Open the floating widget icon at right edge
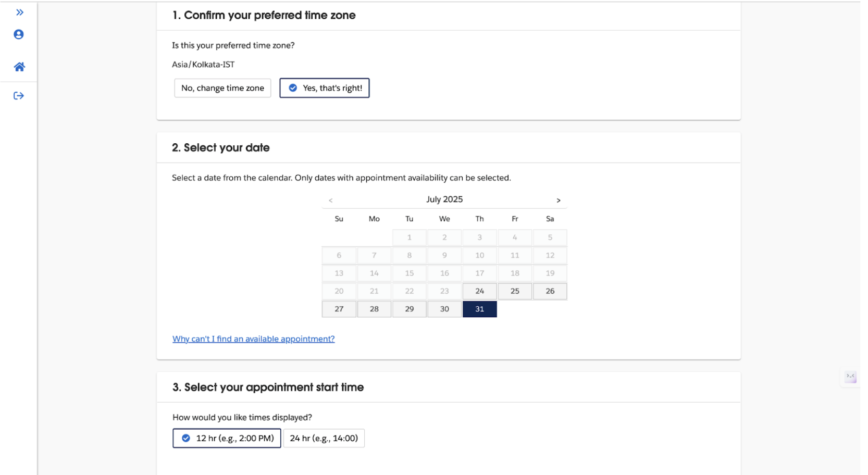The image size is (868, 475). coord(850,377)
